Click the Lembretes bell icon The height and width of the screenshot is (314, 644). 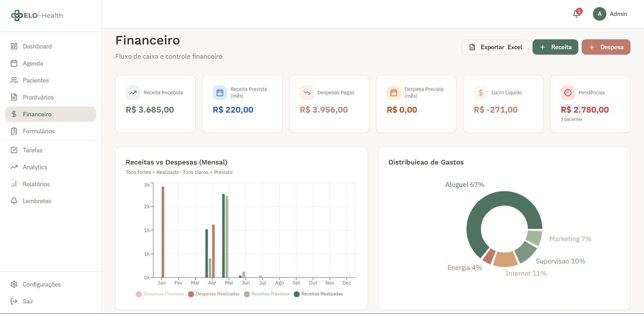[14, 201]
